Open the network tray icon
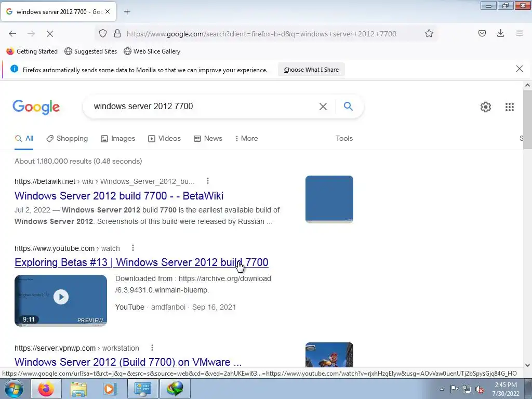The width and height of the screenshot is (532, 399). (467, 389)
